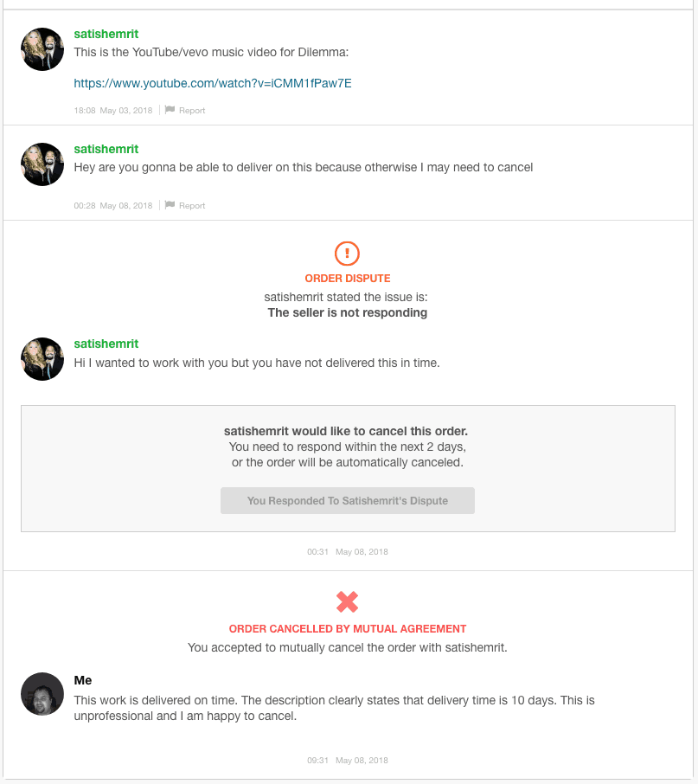This screenshot has height=784, width=698.
Task: Click the orange Order Dispute exclamation icon
Action: 347,254
